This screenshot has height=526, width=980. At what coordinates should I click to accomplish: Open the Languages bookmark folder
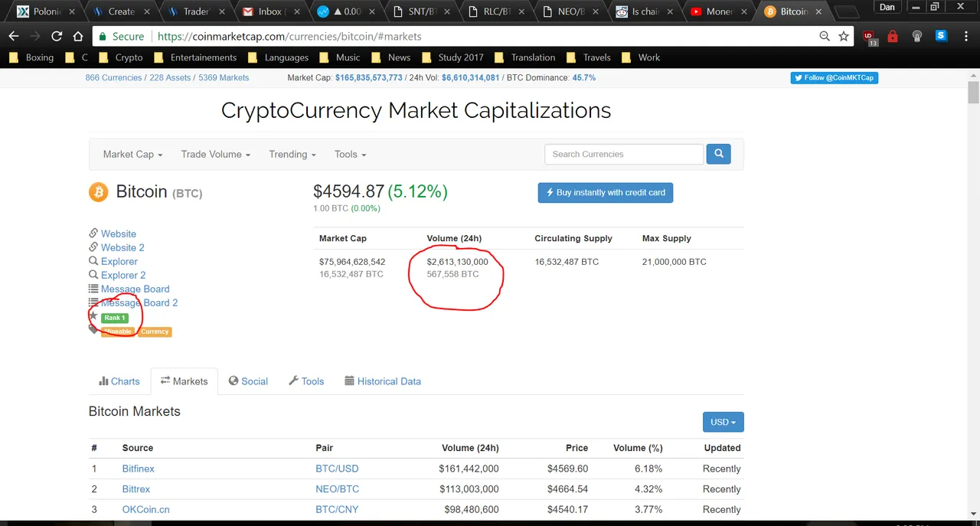pyautogui.click(x=279, y=57)
